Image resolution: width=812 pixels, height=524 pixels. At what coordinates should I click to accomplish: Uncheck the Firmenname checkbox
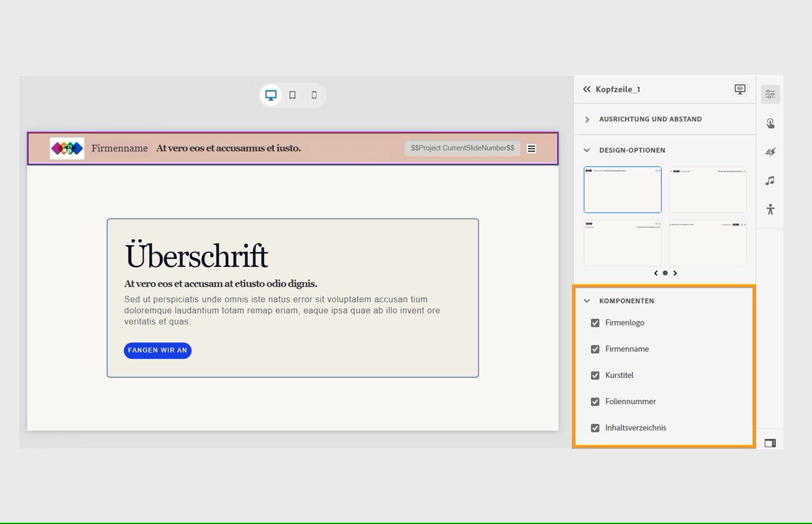click(595, 349)
